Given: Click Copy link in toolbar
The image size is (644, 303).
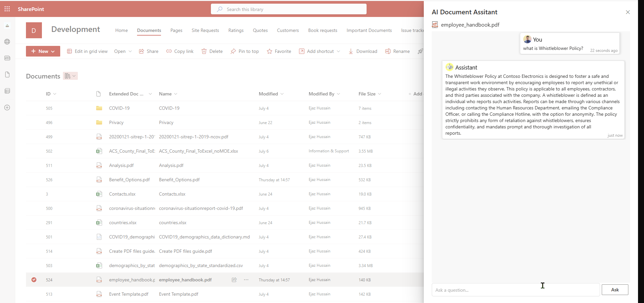Looking at the screenshot, I should click(x=180, y=51).
